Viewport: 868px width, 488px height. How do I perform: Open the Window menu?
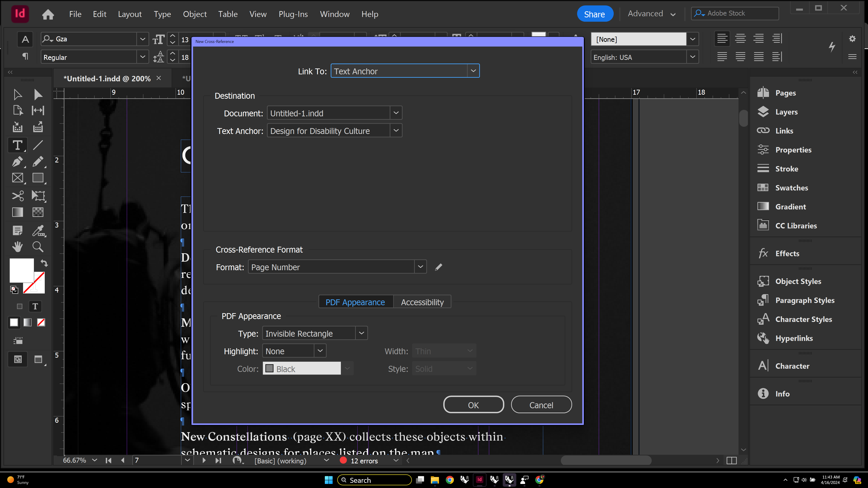(x=335, y=14)
